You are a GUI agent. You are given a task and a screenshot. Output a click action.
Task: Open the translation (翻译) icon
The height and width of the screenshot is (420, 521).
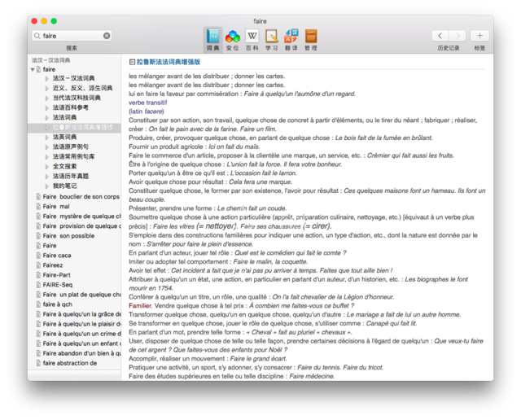tap(291, 36)
